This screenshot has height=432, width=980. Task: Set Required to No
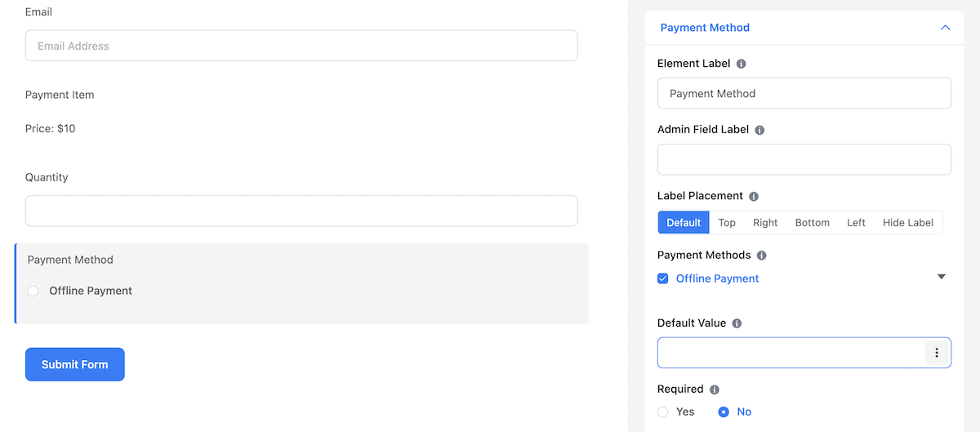coord(723,412)
